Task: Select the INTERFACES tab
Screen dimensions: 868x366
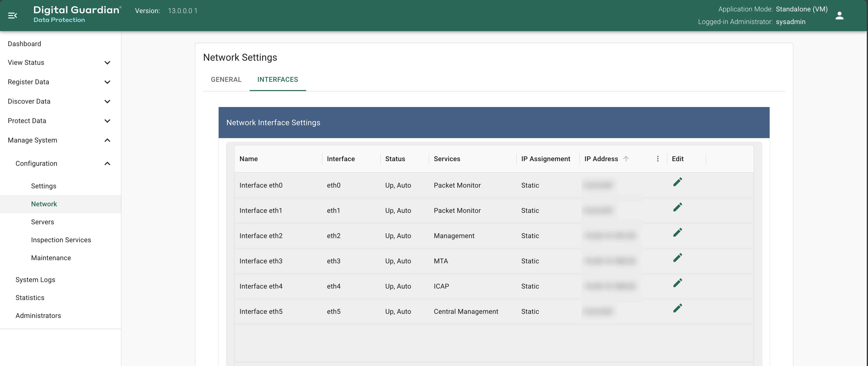Action: [x=277, y=79]
